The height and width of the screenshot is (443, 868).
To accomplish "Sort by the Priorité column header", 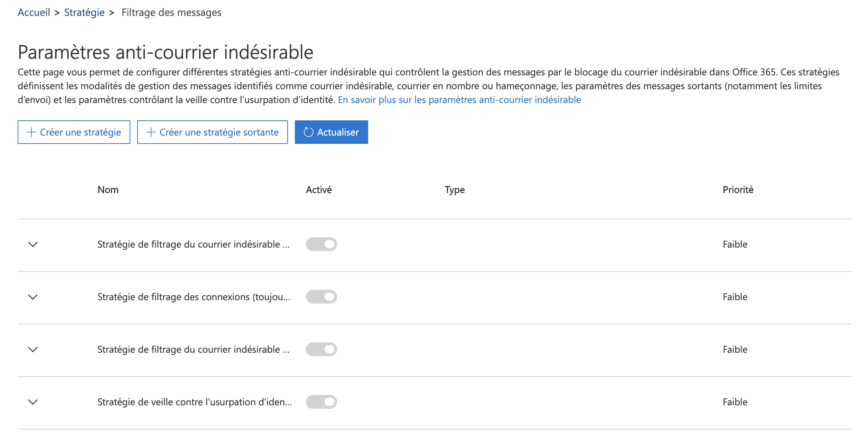I will [738, 190].
